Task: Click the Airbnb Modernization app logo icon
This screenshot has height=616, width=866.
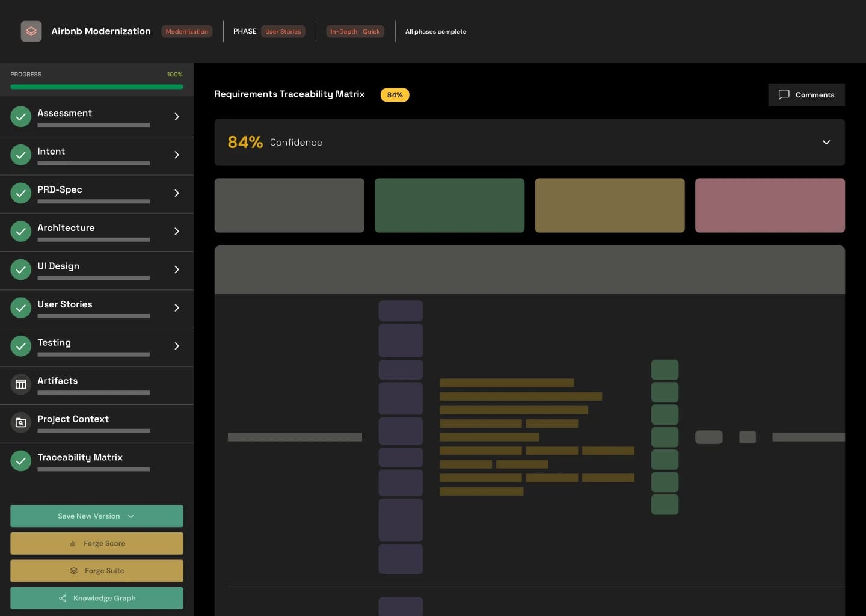Action: click(x=31, y=31)
